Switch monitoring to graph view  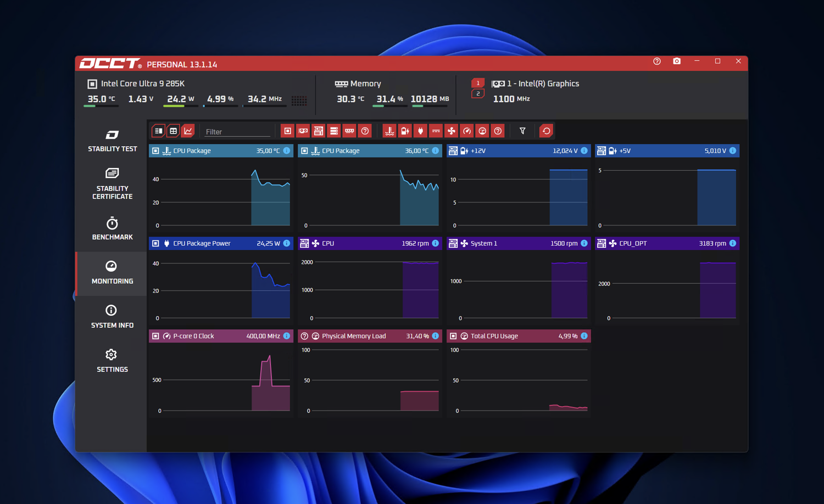coord(188,131)
